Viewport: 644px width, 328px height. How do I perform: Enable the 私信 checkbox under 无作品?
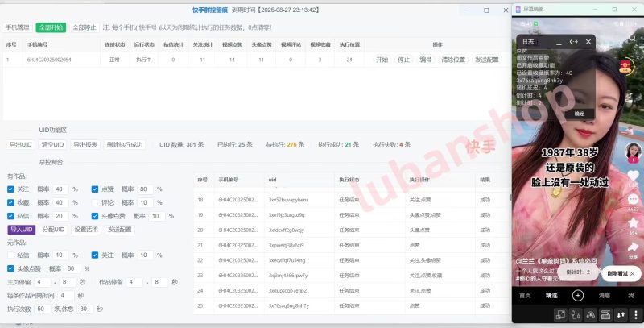pyautogui.click(x=10, y=255)
